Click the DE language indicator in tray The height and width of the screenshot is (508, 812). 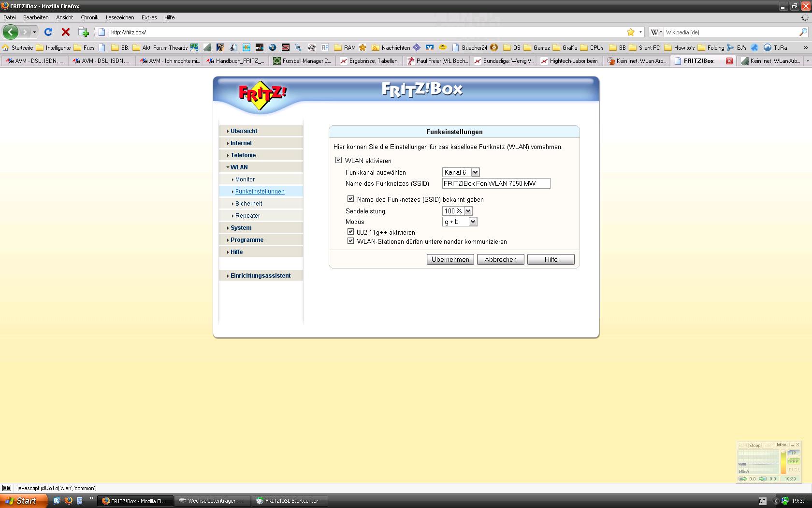(762, 501)
